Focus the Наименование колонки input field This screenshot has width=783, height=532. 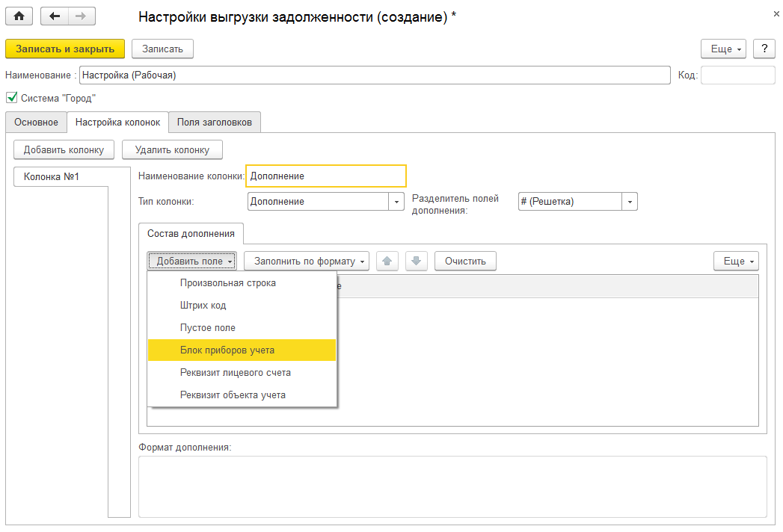tap(326, 176)
